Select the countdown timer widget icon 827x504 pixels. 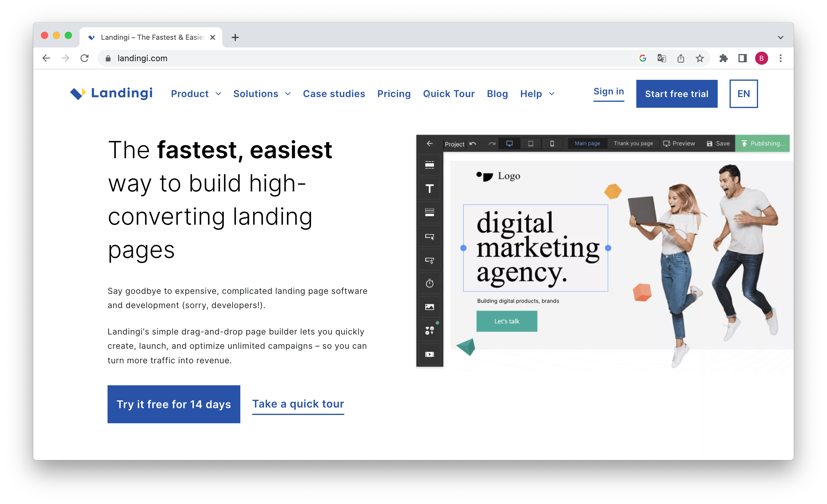(x=429, y=283)
